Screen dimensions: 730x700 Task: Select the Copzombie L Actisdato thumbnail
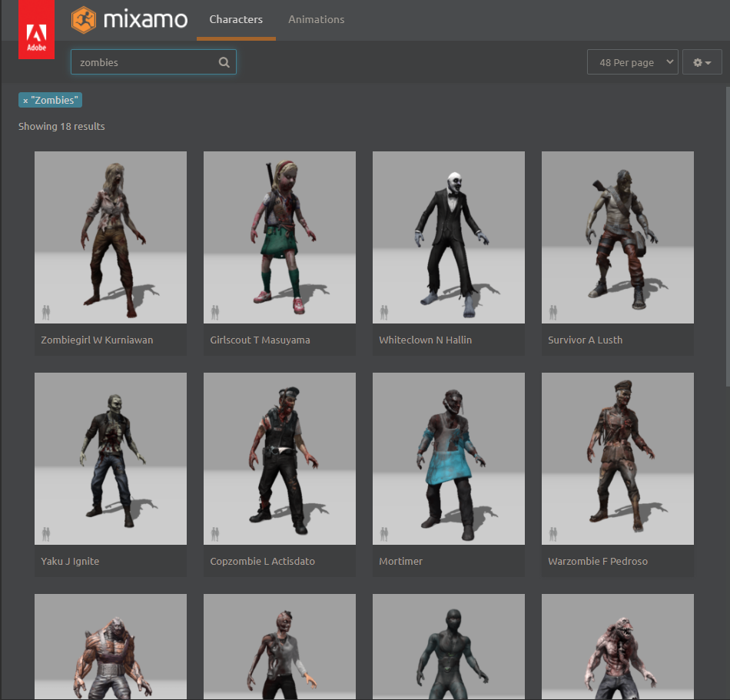point(280,459)
